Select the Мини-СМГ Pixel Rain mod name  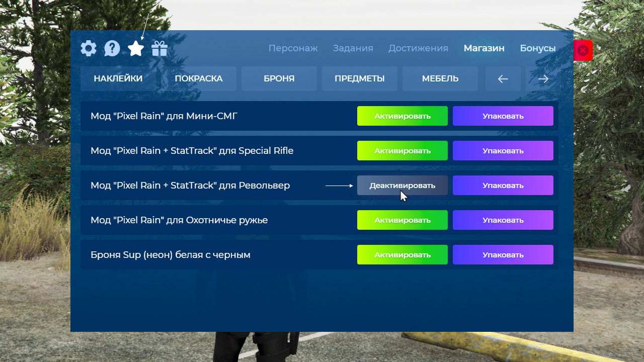(x=164, y=116)
